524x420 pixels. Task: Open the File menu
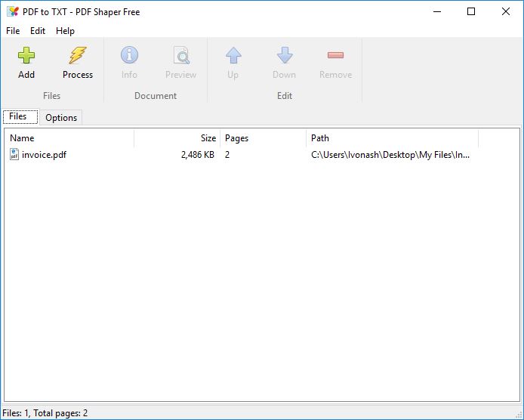pos(13,31)
